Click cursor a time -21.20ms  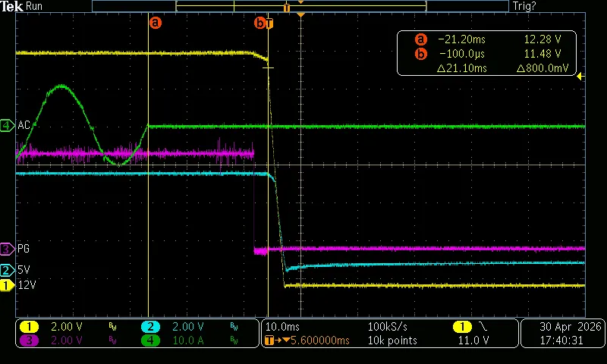(x=461, y=39)
